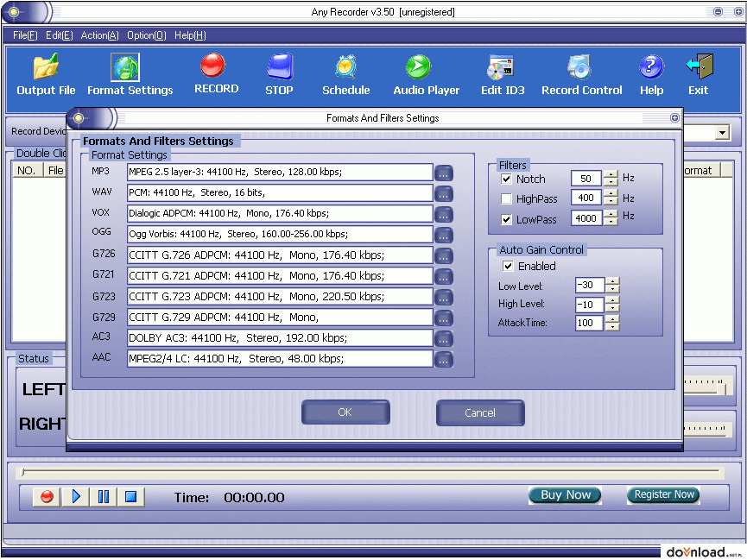Disable the Notch filter checkbox

(506, 179)
